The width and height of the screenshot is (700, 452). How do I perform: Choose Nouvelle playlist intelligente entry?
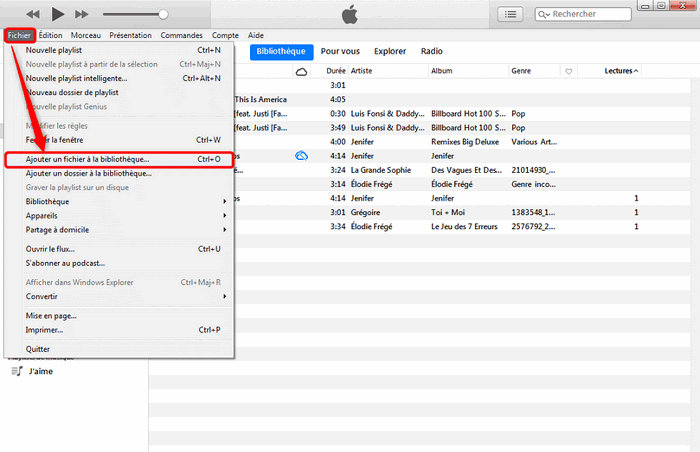[119, 78]
